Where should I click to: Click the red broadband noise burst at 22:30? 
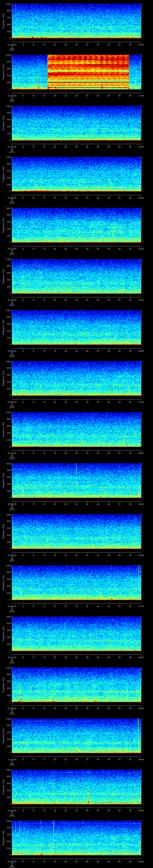(88, 72)
